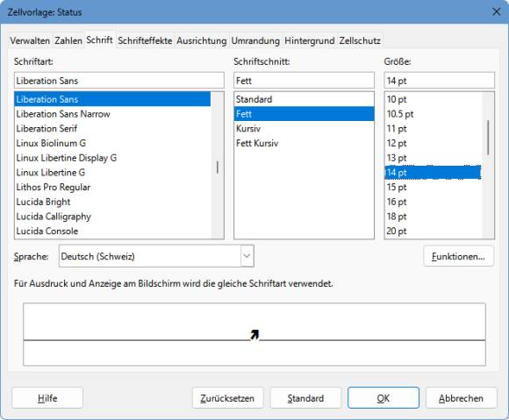Select Linux Biolinum G font

tap(112, 143)
